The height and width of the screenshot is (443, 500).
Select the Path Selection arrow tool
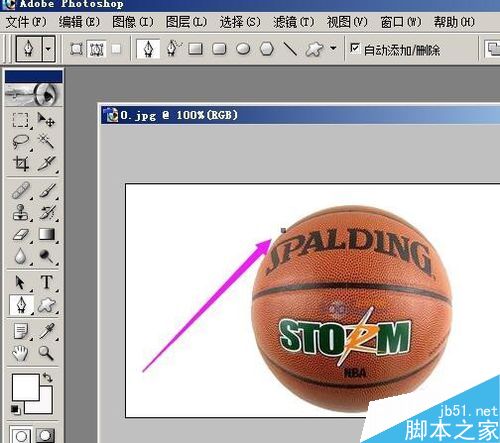click(20, 282)
